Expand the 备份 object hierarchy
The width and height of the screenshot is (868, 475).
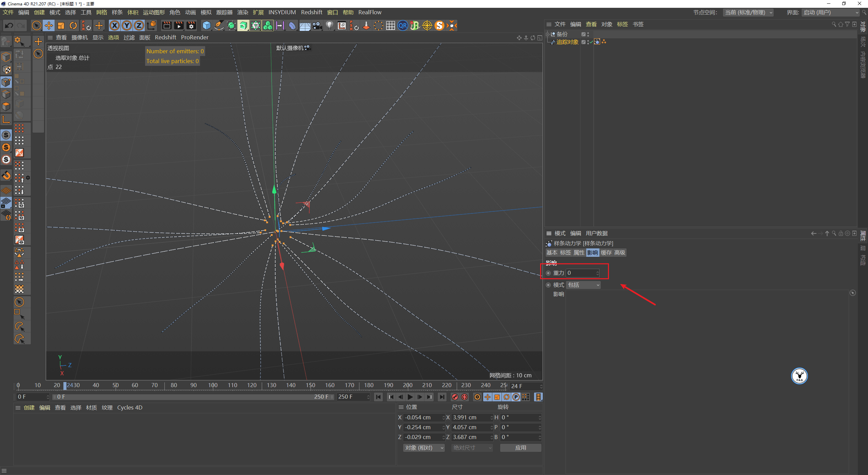coord(548,34)
